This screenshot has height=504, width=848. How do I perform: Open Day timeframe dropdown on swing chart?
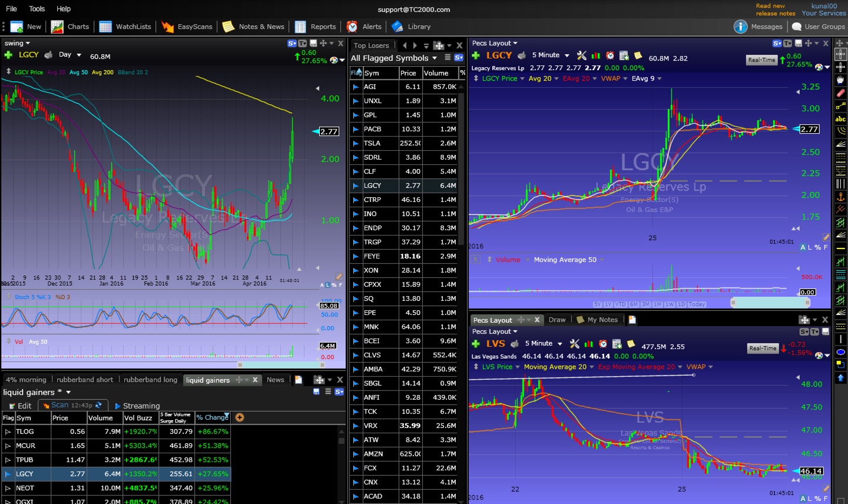click(78, 55)
